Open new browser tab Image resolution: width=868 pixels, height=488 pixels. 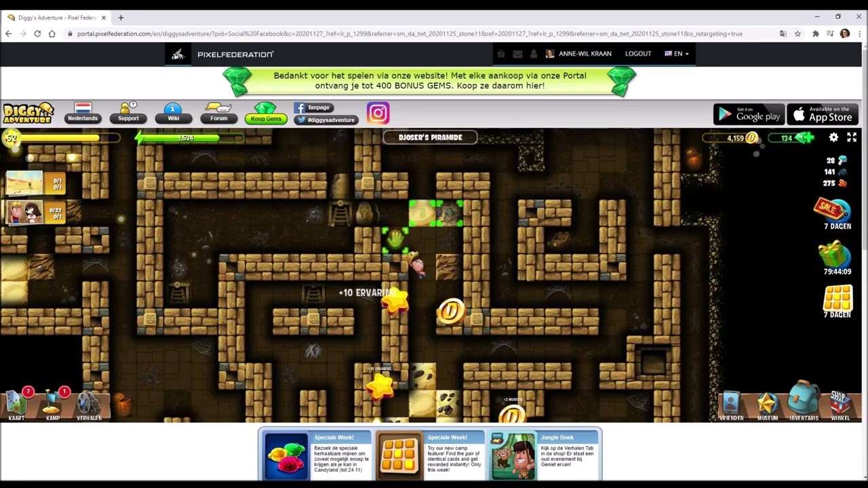[x=121, y=18]
